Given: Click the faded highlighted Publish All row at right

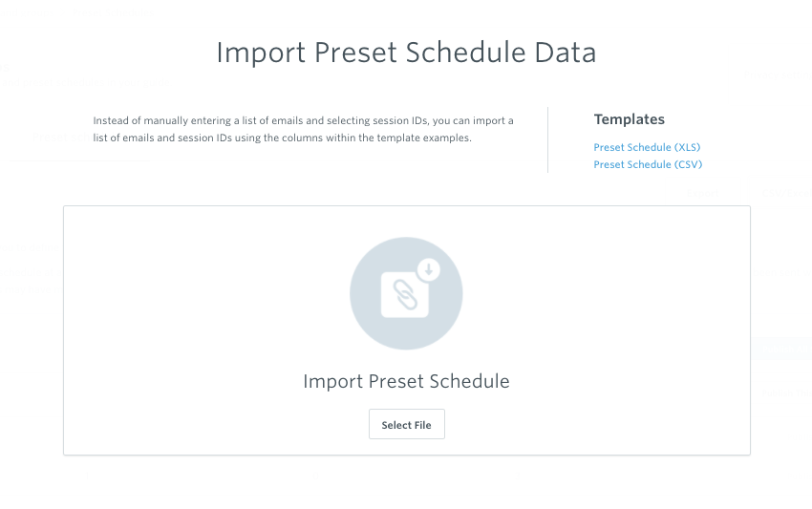Looking at the screenshot, I should tap(781, 350).
